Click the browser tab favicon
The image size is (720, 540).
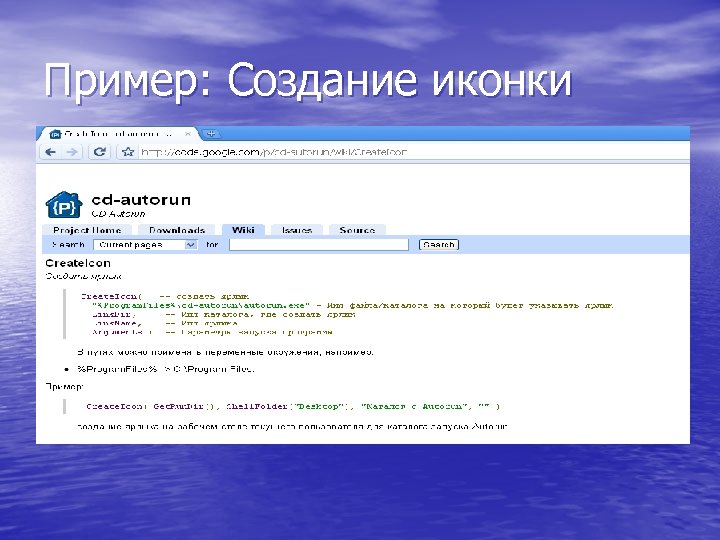pyautogui.click(x=55, y=134)
